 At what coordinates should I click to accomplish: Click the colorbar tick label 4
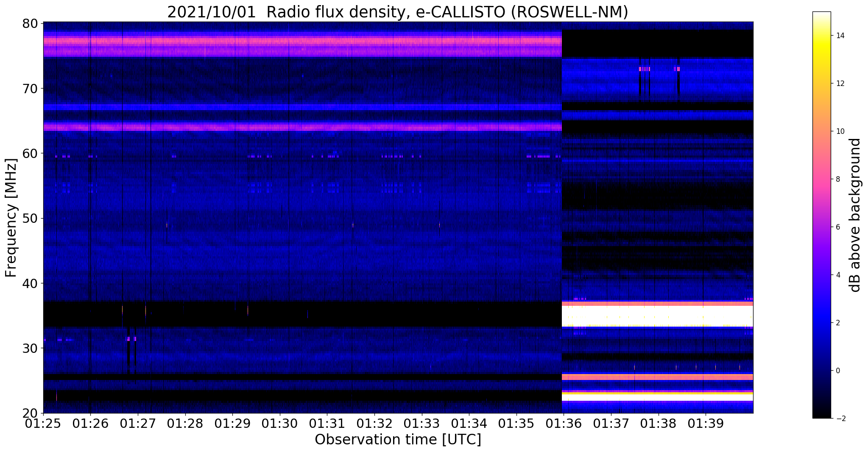click(837, 275)
